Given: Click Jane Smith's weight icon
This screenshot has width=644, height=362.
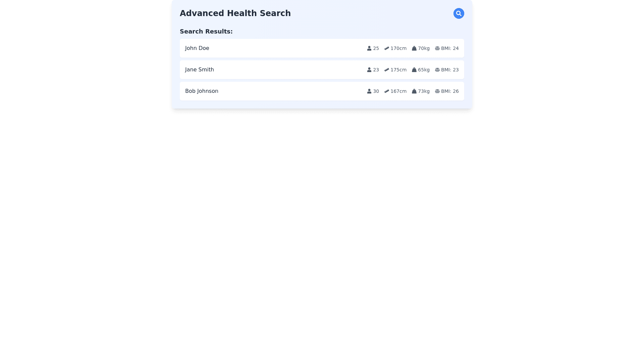Looking at the screenshot, I should (x=414, y=70).
